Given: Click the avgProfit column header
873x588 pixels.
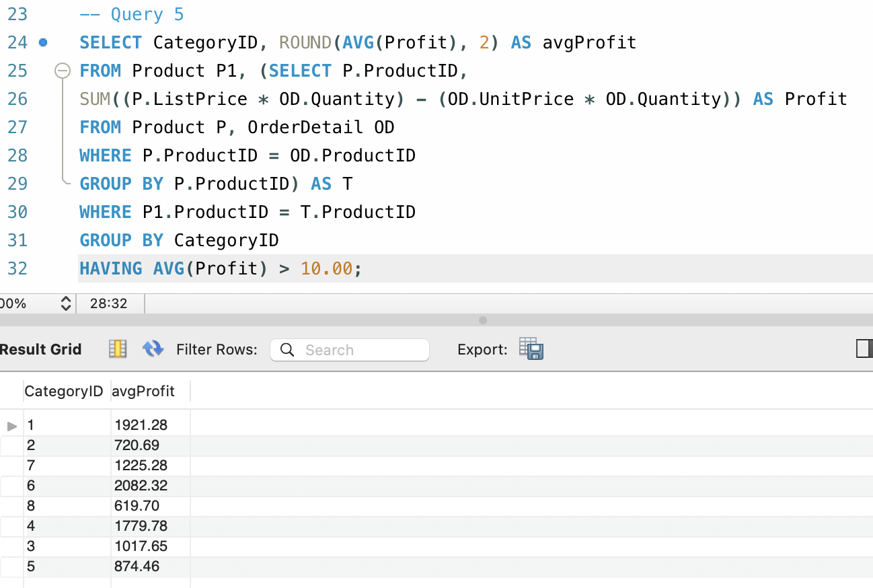Looking at the screenshot, I should pos(143,391).
